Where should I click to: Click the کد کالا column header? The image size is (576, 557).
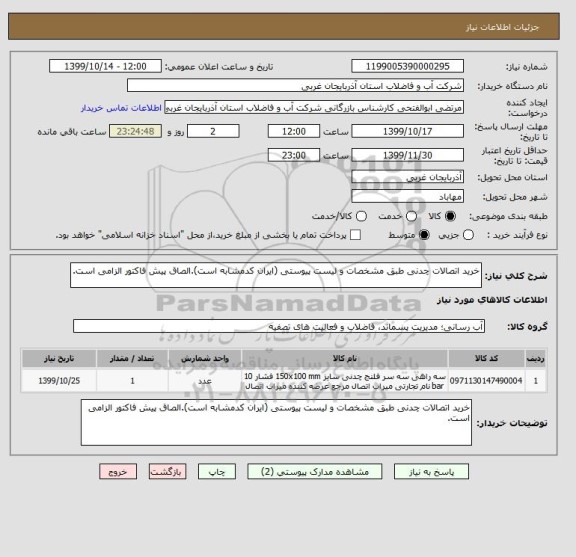coord(486,359)
